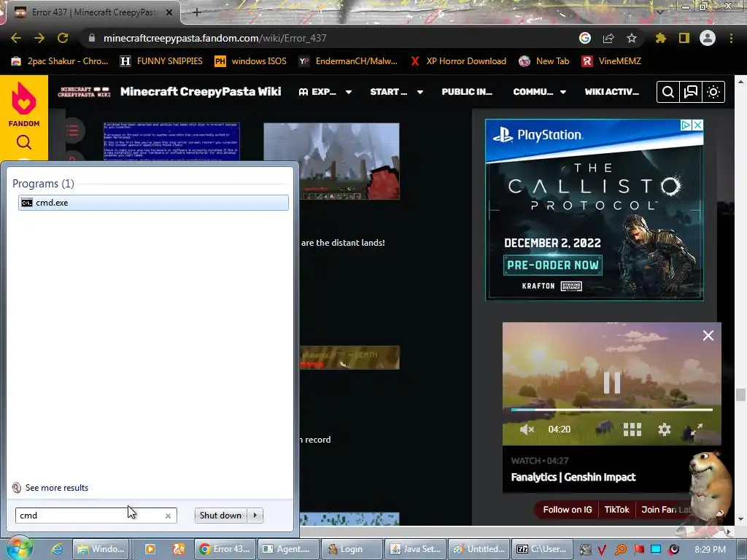Close the floating video player
The image size is (747, 560).
pos(708,335)
